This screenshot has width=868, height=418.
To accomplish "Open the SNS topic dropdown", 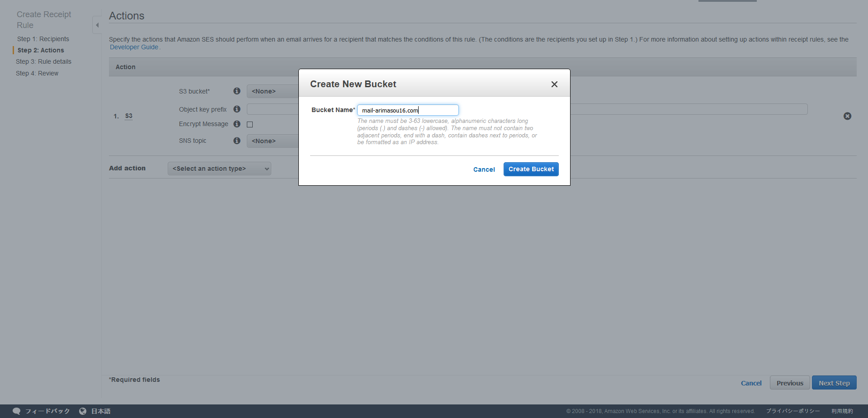I will (273, 141).
